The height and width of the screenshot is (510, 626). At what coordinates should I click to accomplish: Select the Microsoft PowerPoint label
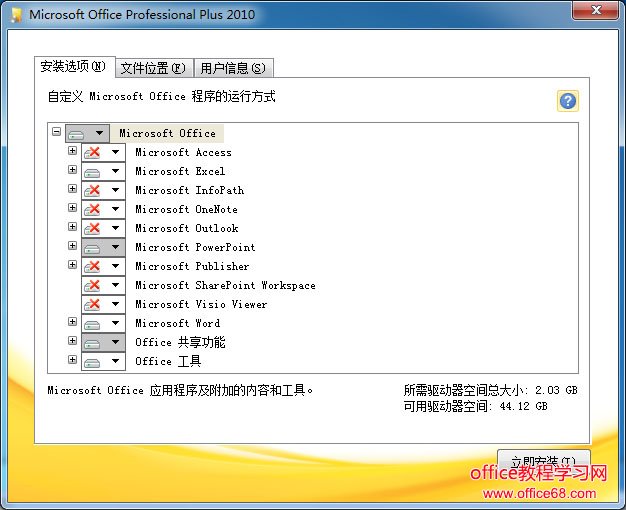[195, 247]
